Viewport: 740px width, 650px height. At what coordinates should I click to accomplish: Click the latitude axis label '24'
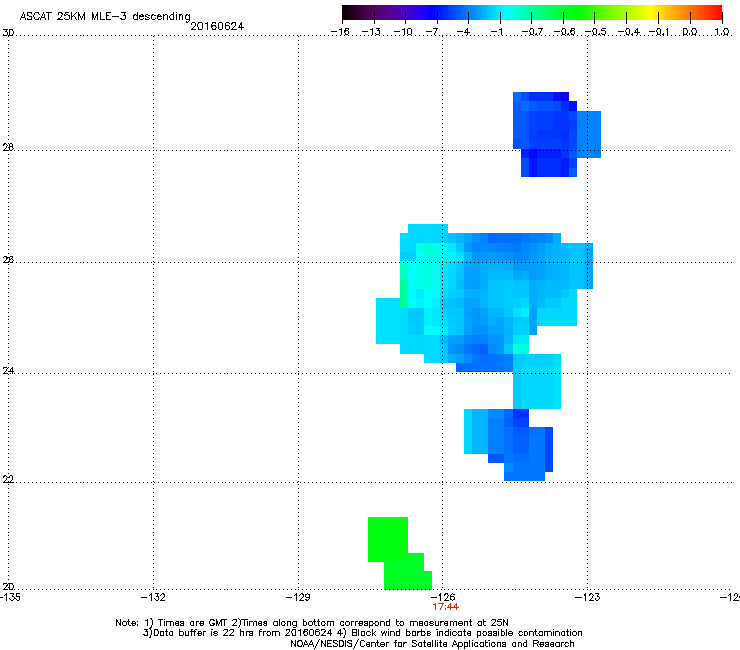[8, 371]
